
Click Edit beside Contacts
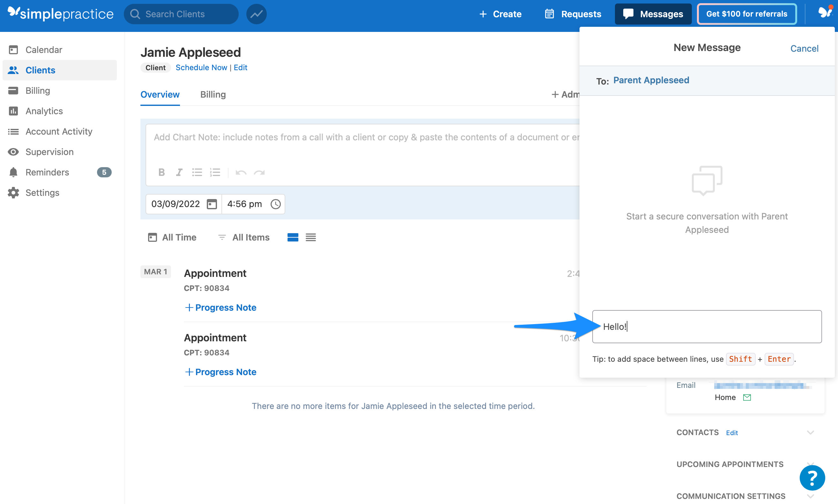pos(732,433)
